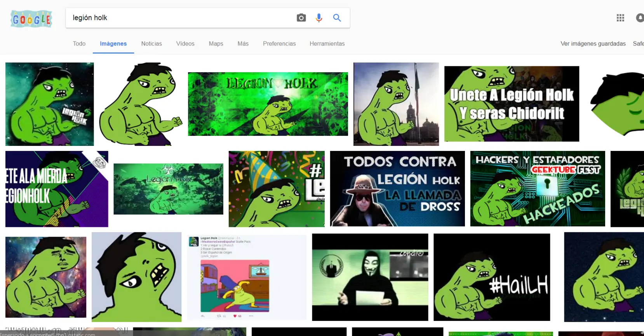The image size is (644, 336).
Task: Open 'HACKERS Y ESTAFADORES' GeekTube image
Action: pos(538,189)
